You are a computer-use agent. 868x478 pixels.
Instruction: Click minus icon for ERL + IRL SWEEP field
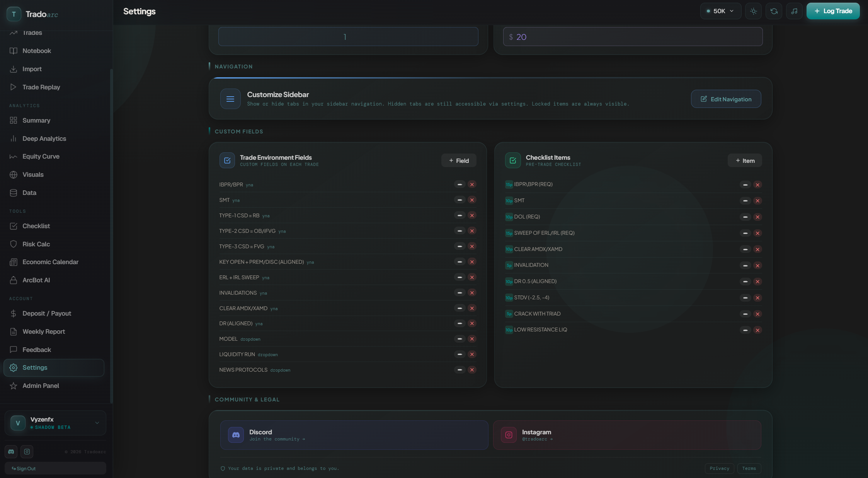tap(460, 277)
